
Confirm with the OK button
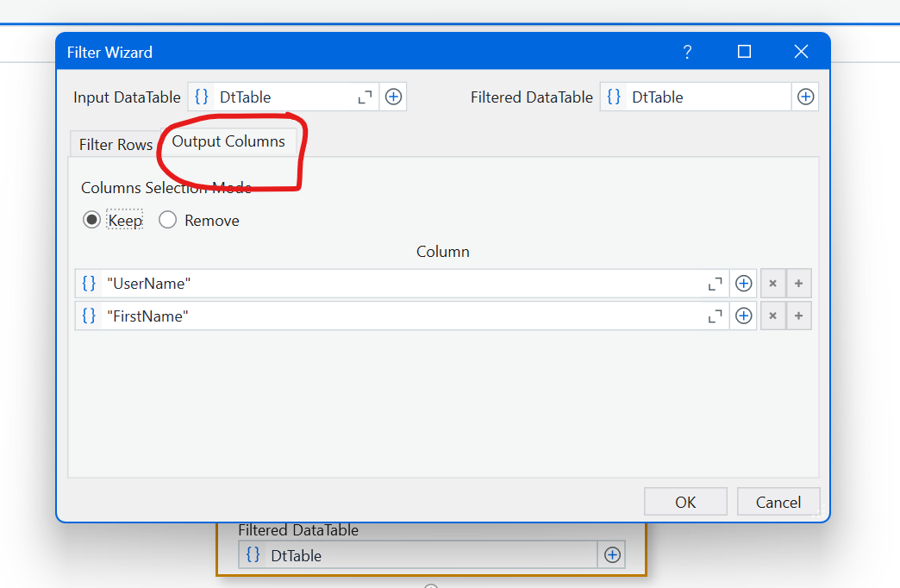(x=685, y=502)
